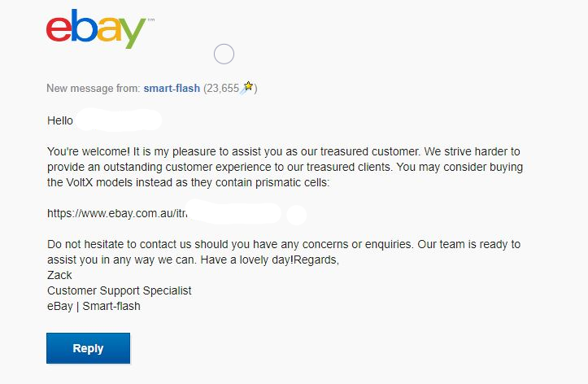Click the 'Hello' greeting text
This screenshot has height=384, width=588.
point(60,120)
